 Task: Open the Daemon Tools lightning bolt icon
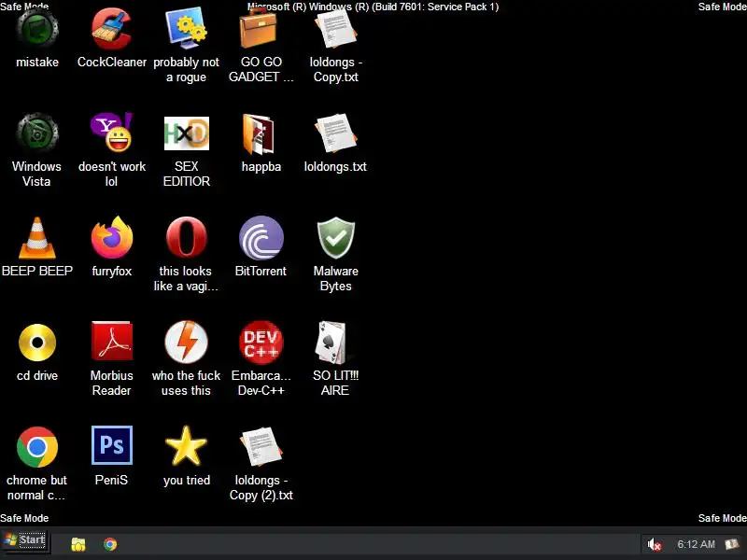coord(186,342)
